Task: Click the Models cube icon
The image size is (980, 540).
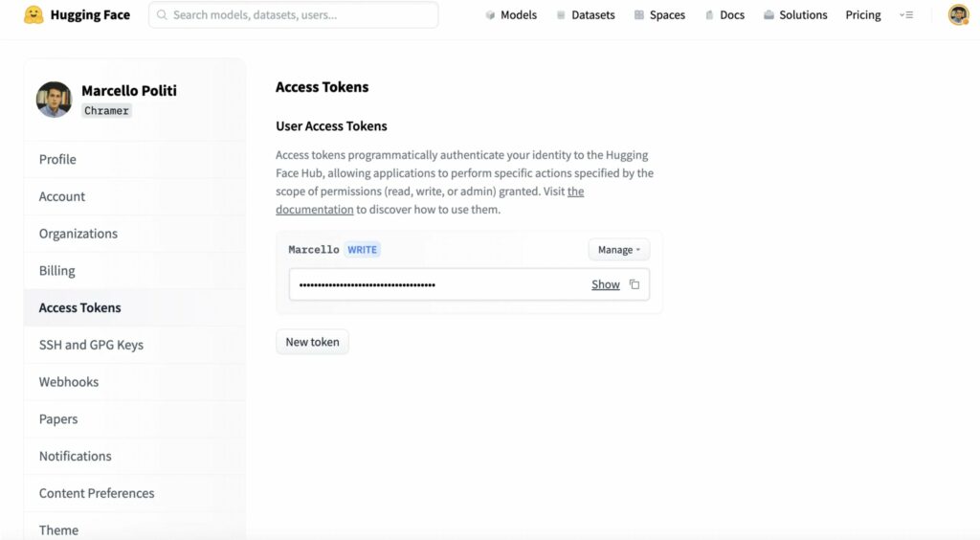Action: (x=491, y=15)
